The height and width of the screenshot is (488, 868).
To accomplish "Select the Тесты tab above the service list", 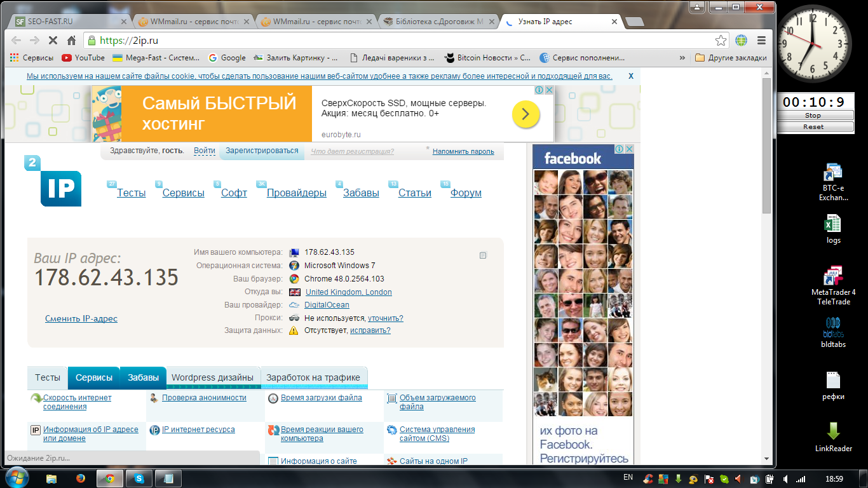I will tap(48, 377).
